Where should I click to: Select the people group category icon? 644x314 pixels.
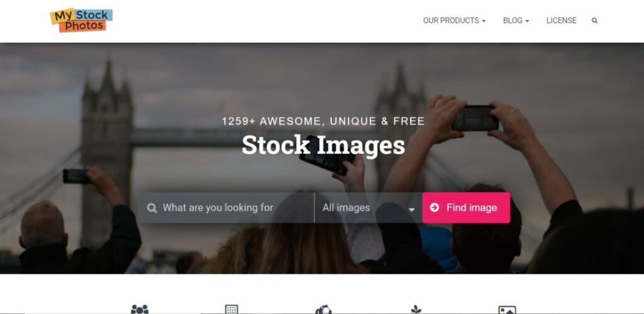tap(140, 309)
